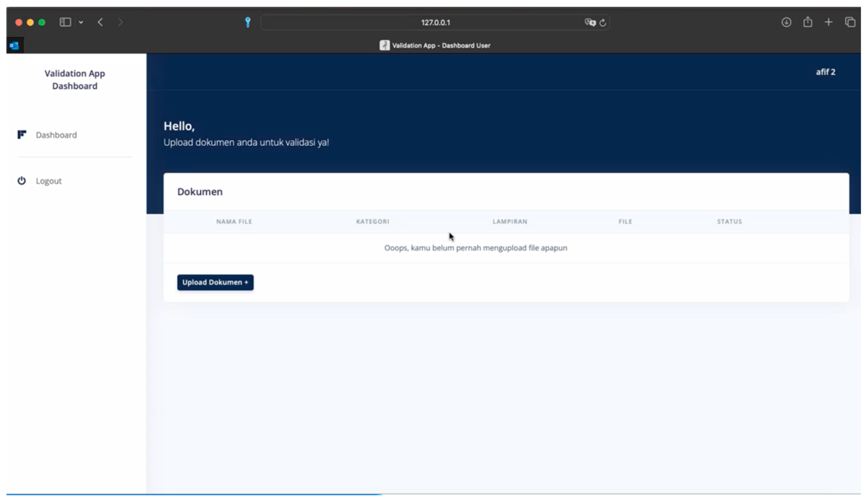The width and height of the screenshot is (868, 501).
Task: Open the Safari downloads icon
Action: pyautogui.click(x=786, y=22)
